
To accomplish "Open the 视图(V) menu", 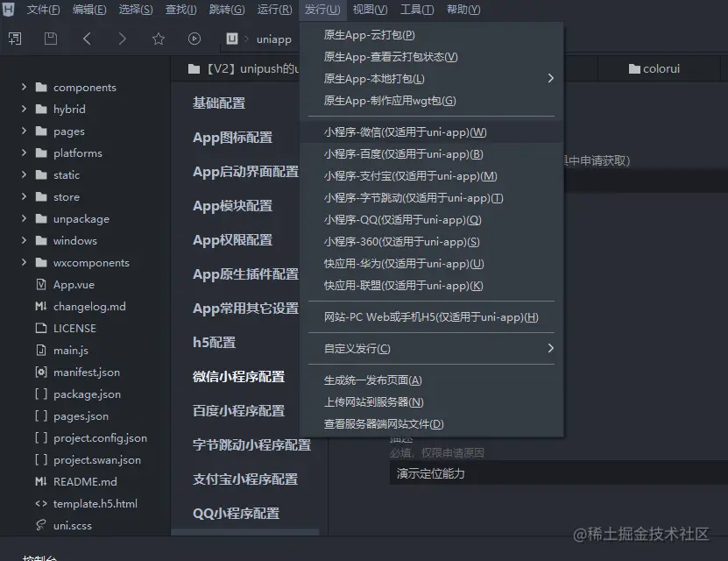I will point(370,10).
